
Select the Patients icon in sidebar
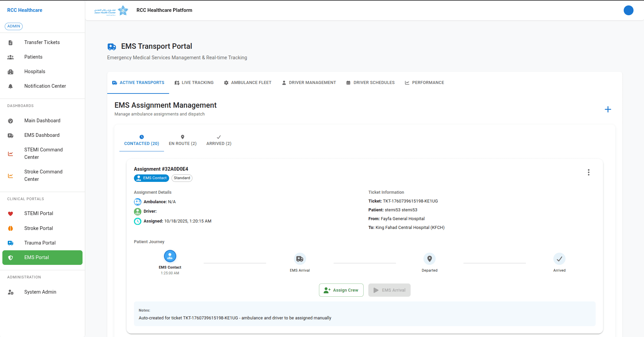click(10, 57)
